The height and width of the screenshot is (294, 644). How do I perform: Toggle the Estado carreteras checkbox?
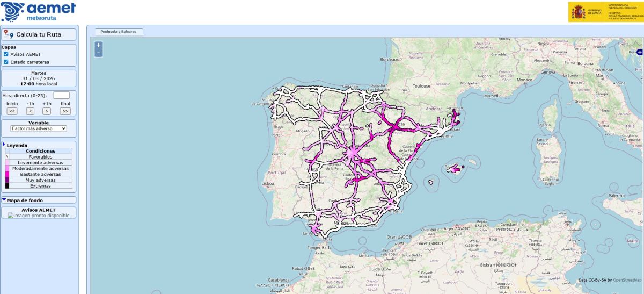[6, 62]
